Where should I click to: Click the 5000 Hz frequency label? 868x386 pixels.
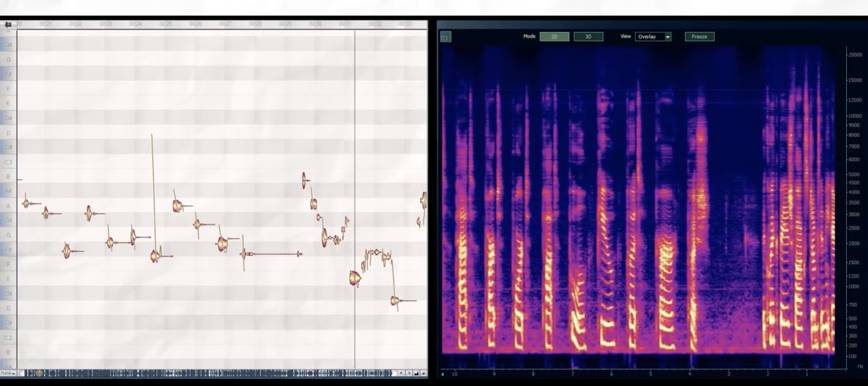click(x=854, y=174)
